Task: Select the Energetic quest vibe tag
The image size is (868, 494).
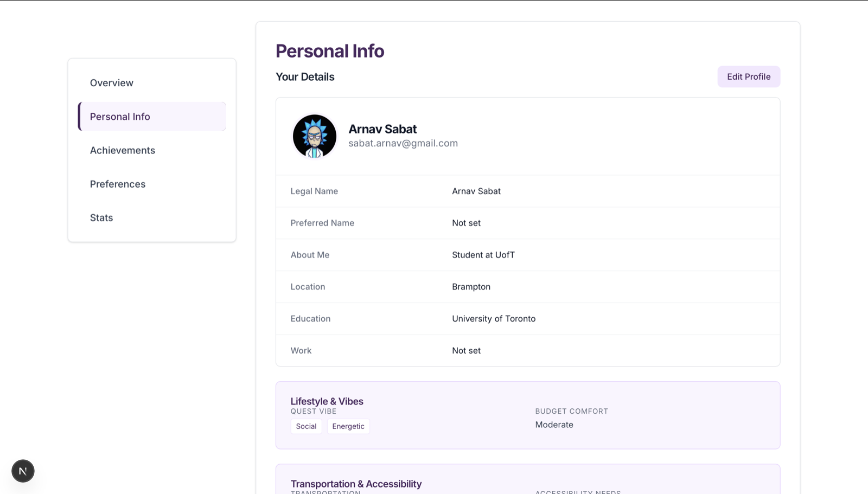Action: pos(348,426)
